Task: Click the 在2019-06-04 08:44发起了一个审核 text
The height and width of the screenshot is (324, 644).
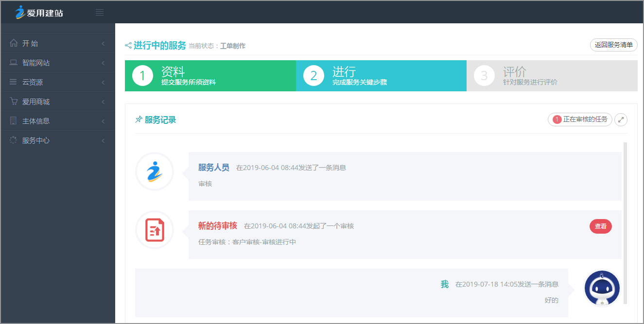Action: 299,226
